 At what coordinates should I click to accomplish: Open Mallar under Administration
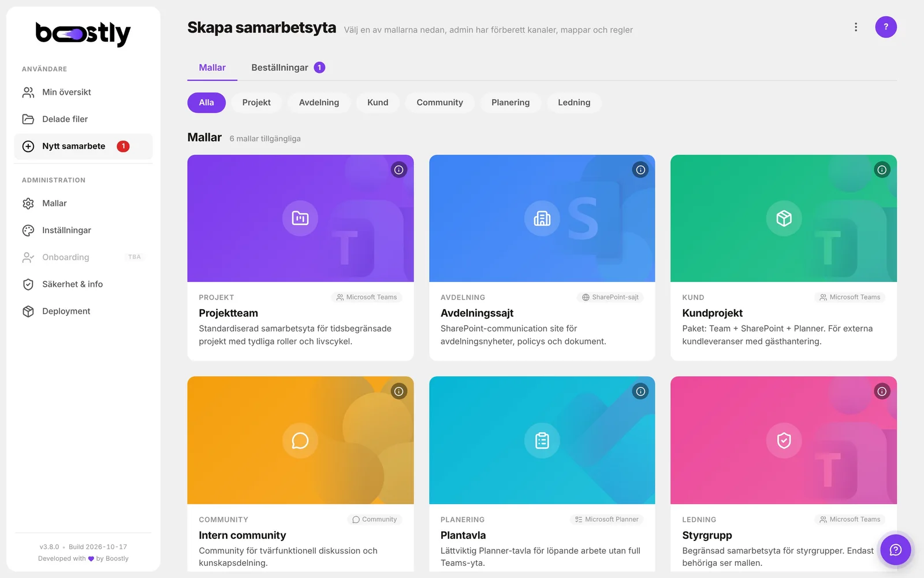coord(83,203)
